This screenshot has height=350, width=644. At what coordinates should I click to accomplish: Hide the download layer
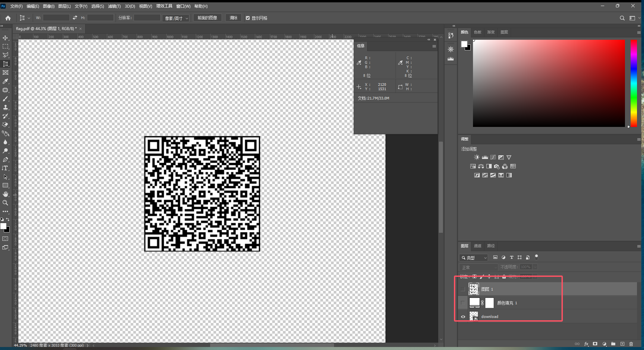tap(463, 317)
